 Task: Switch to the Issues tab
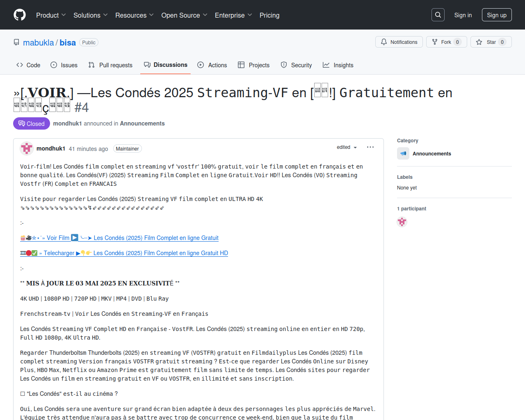coord(64,65)
